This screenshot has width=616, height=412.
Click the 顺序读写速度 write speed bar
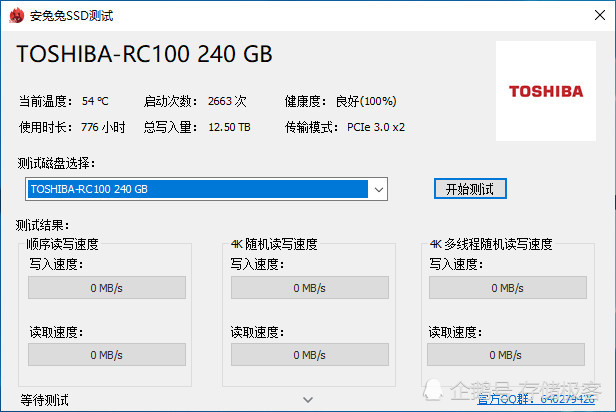[x=107, y=287]
